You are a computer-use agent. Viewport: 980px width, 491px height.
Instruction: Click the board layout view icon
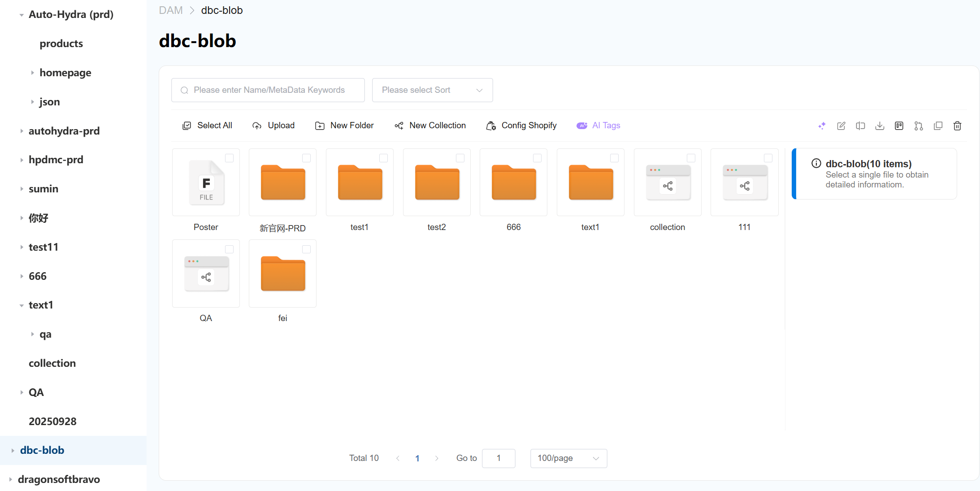pos(899,126)
